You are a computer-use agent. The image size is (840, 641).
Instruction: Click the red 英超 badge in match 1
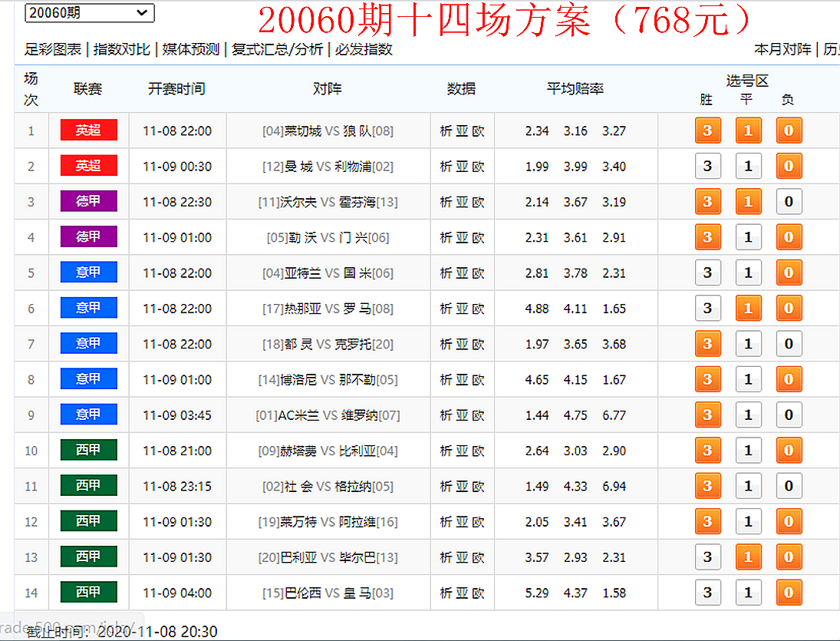point(88,131)
